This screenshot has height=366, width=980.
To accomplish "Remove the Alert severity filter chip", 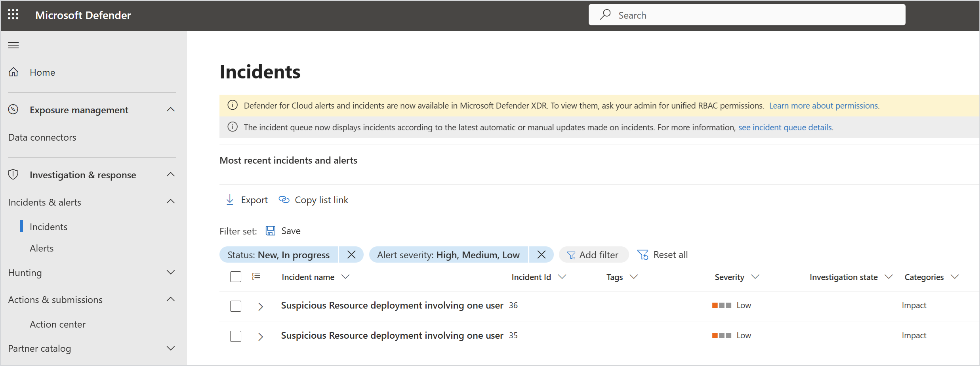I will (541, 255).
